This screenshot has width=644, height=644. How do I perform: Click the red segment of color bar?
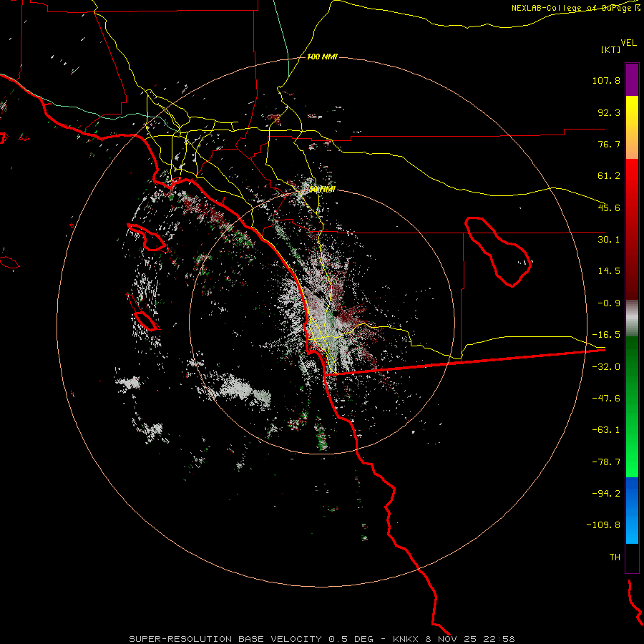(632, 229)
